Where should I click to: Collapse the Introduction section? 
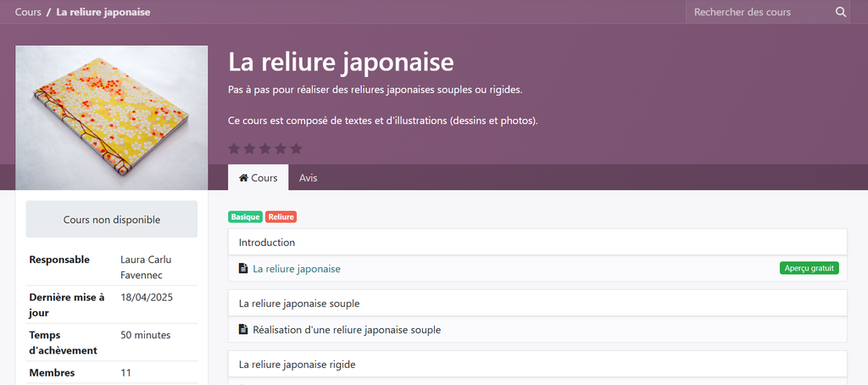(x=537, y=242)
